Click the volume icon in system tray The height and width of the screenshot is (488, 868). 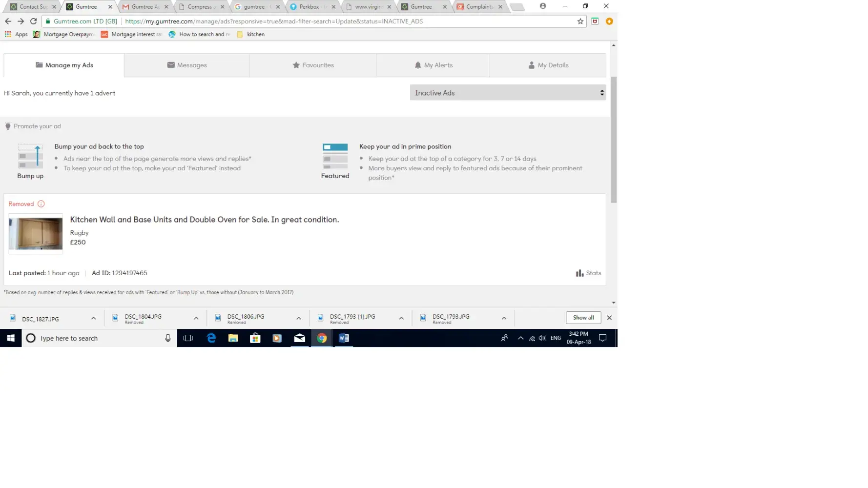click(542, 338)
